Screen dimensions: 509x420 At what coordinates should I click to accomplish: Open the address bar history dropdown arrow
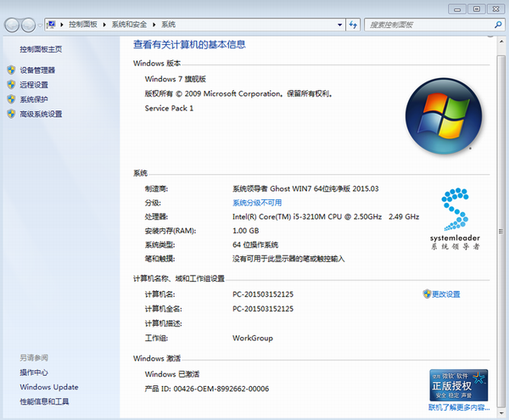341,25
